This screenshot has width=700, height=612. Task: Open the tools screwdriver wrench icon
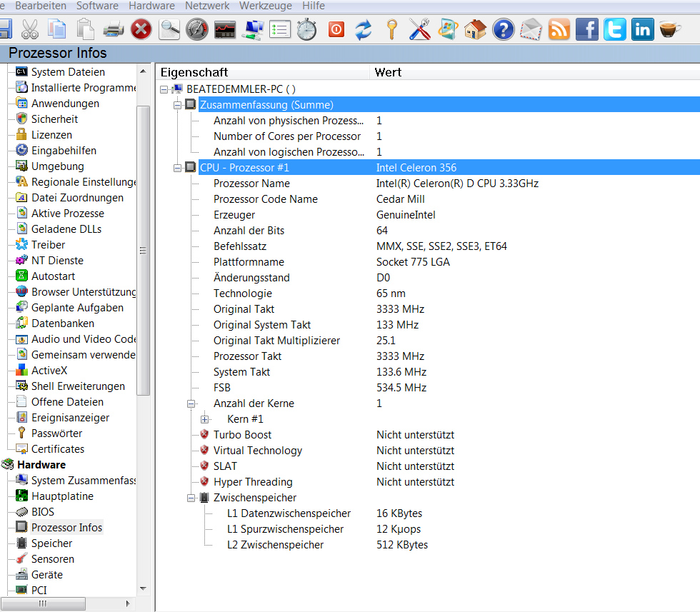pos(420,29)
